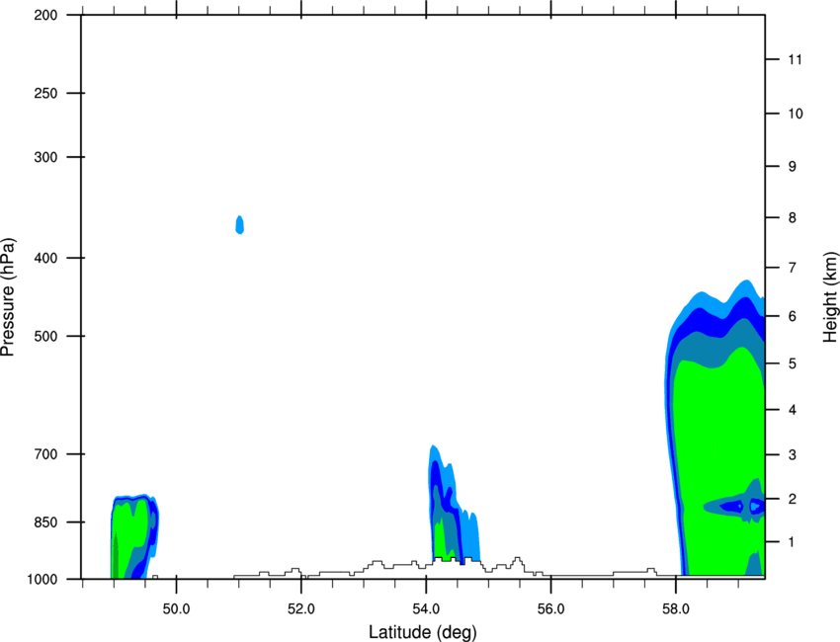Click the 200 pressure tick label
840x642 pixels.
pos(45,15)
